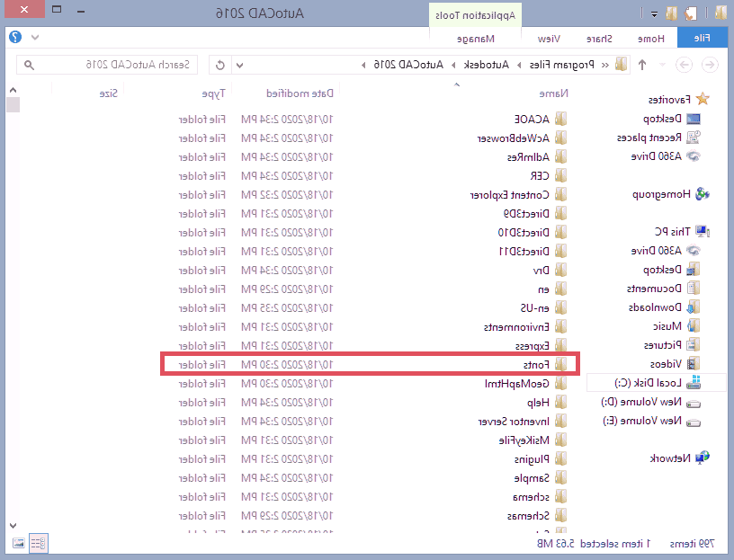Select the Inventor Server folder name
Viewport: 734px width, 560px height.
pyautogui.click(x=514, y=421)
